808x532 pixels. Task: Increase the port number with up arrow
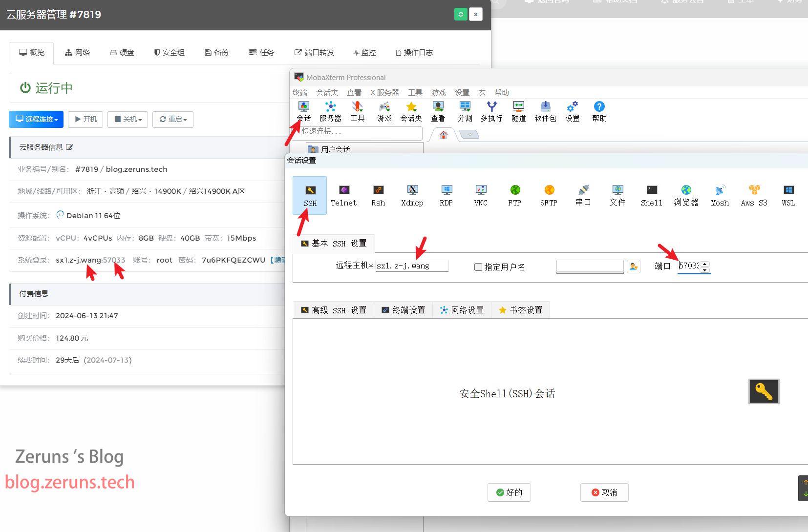(x=704, y=264)
